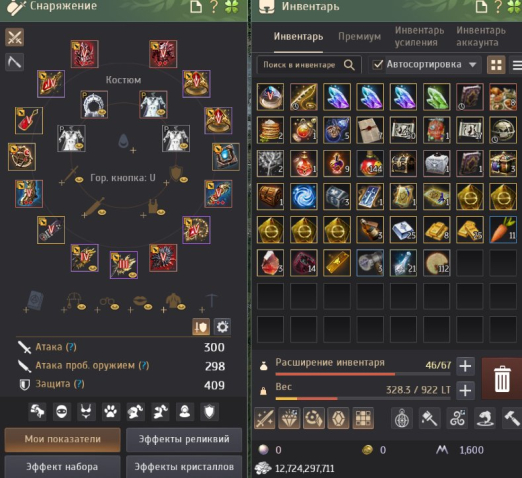The image size is (522, 478).
Task: Click the Мои показатели button
Action: coord(63,440)
